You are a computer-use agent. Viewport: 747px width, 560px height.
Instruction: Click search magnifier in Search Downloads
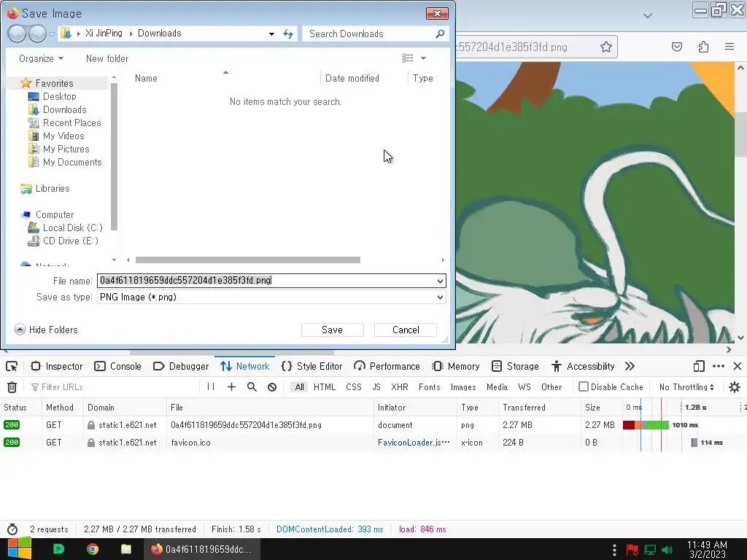[x=440, y=34]
